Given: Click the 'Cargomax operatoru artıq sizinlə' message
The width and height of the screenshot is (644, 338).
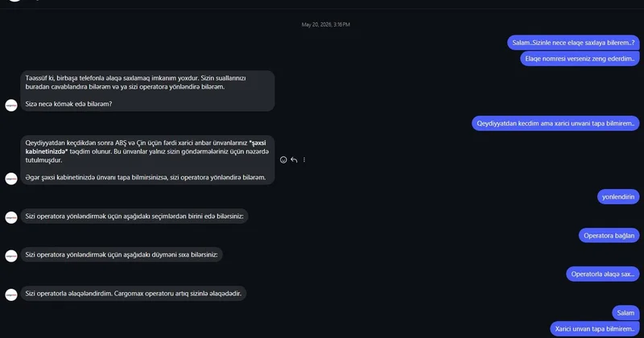Looking at the screenshot, I should pos(134,294).
